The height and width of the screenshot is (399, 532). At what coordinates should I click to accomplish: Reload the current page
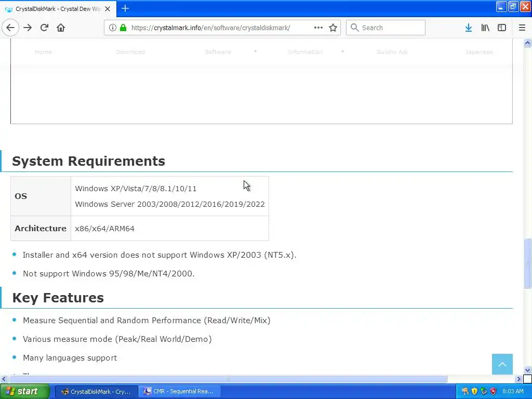pos(44,28)
